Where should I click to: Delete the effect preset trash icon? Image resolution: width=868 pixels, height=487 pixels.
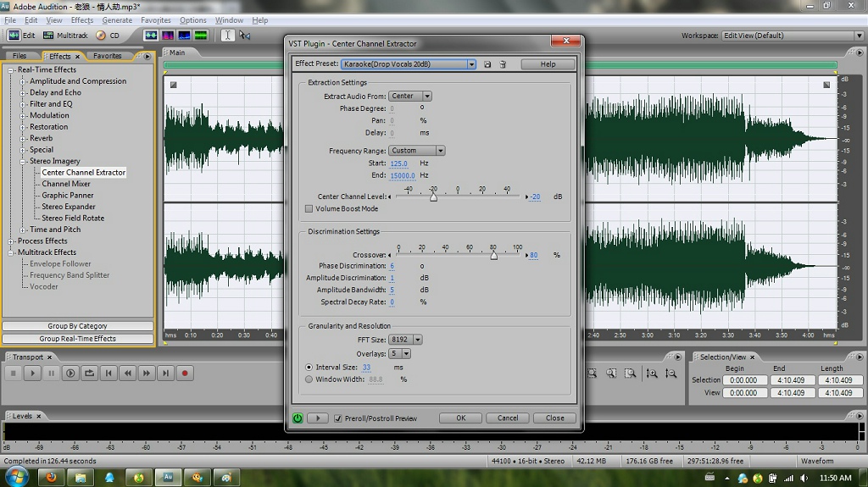503,64
